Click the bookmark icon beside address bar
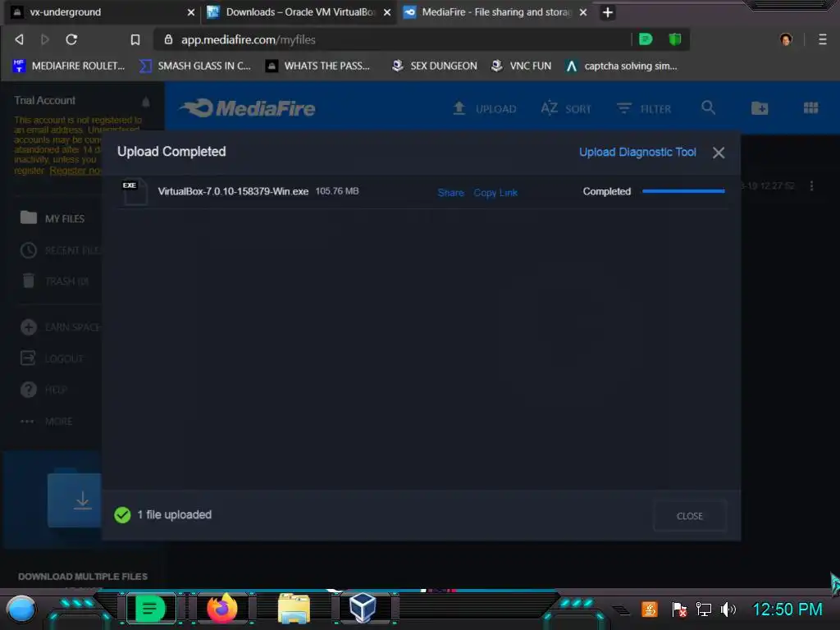This screenshot has width=840, height=630. (x=135, y=39)
